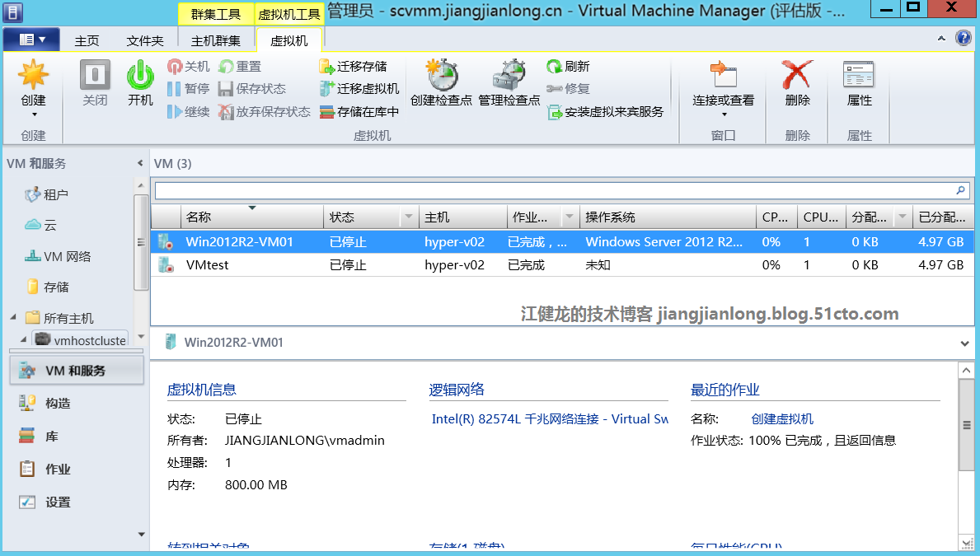
Task: Collapse the Win2012R2-VM01 details pane chevron
Action: pyautogui.click(x=964, y=343)
